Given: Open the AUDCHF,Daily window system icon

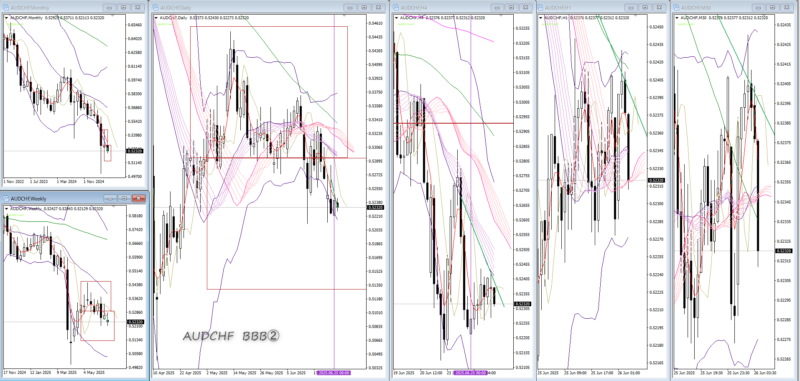Looking at the screenshot, I should [157, 8].
